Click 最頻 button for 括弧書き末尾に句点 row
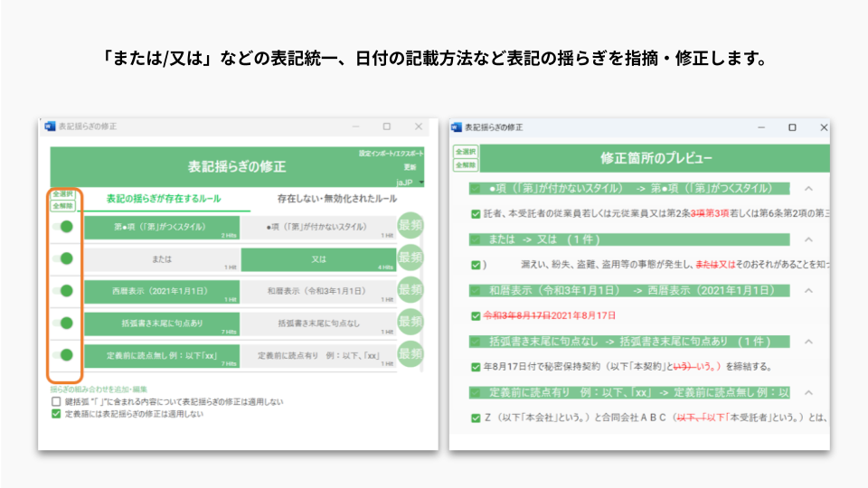This screenshot has height=488, width=868. point(410,322)
